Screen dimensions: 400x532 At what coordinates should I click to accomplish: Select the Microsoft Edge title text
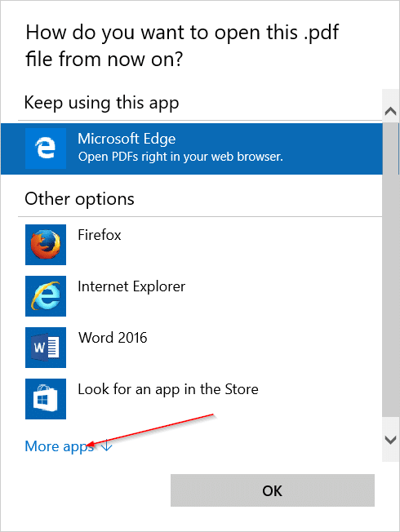pyautogui.click(x=127, y=139)
